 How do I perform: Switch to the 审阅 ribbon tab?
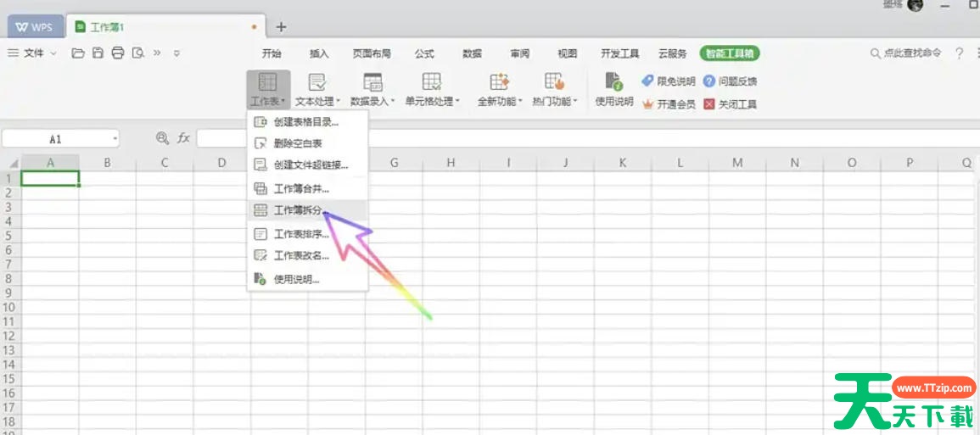click(x=519, y=53)
